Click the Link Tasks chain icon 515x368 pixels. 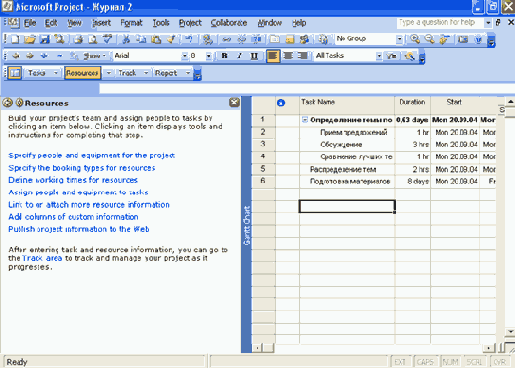tap(226, 39)
